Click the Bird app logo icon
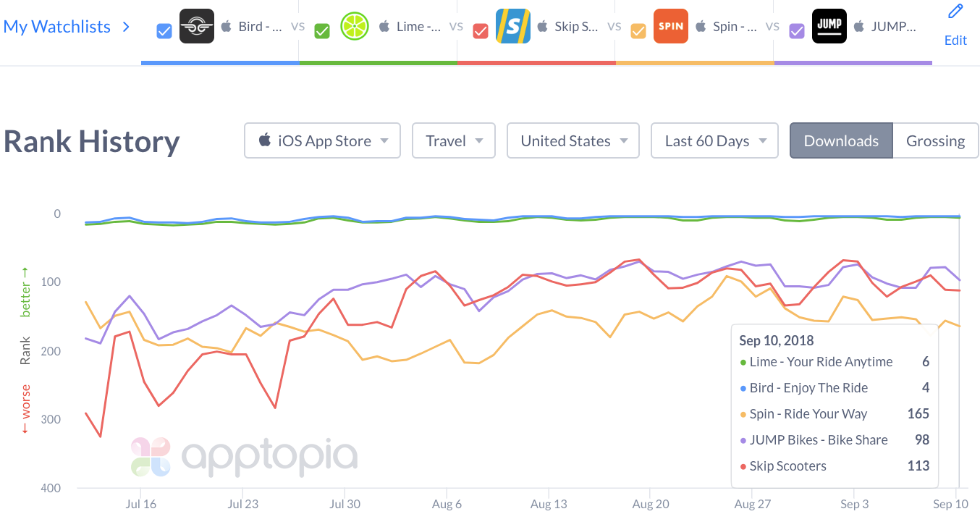 pyautogui.click(x=197, y=26)
